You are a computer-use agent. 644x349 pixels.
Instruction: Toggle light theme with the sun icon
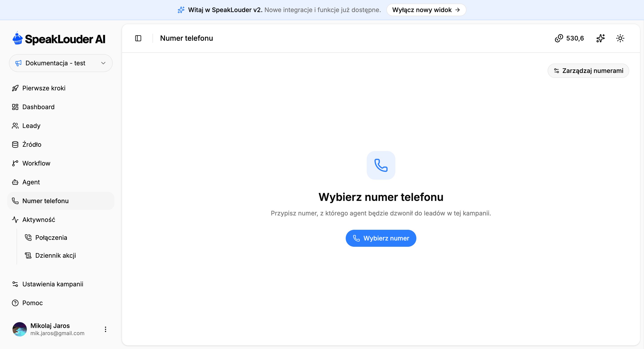pyautogui.click(x=620, y=38)
